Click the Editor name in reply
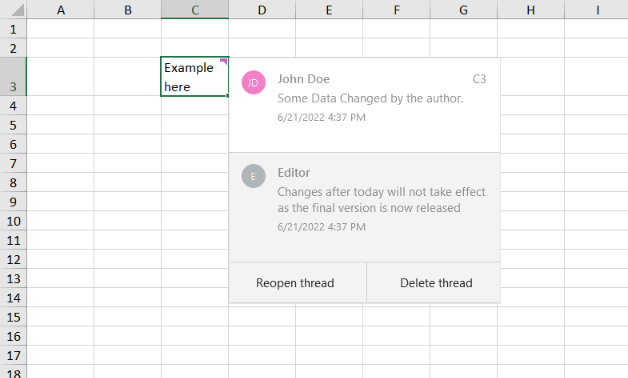The height and width of the screenshot is (378, 628). click(294, 173)
